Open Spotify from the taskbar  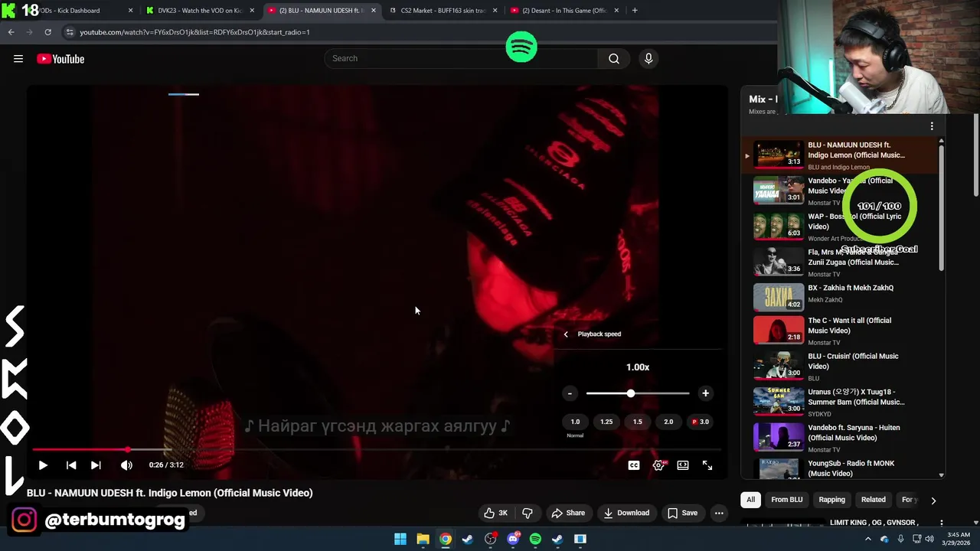pyautogui.click(x=535, y=539)
